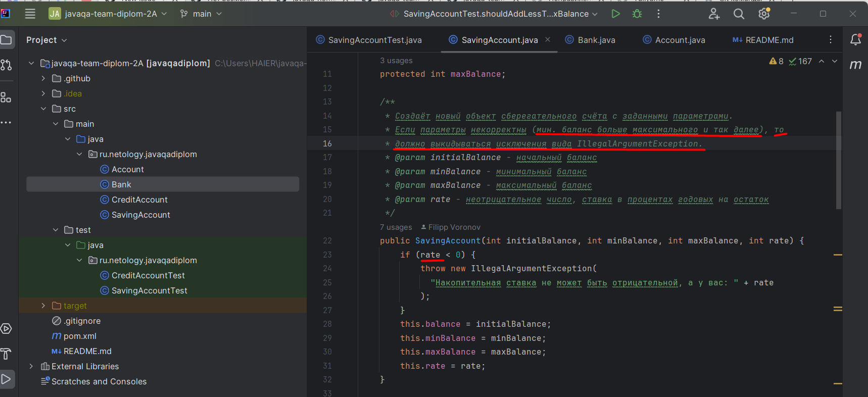The width and height of the screenshot is (868, 397).
Task: Start debugging with the bug icon
Action: pyautogui.click(x=637, y=14)
